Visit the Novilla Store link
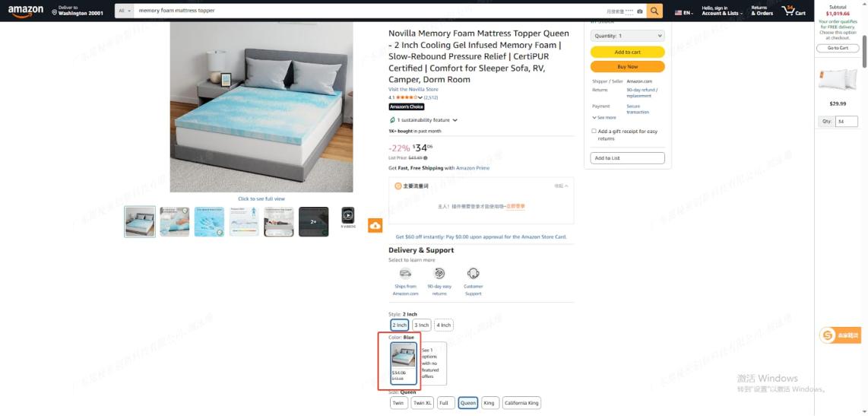The height and width of the screenshot is (416, 868). [413, 89]
